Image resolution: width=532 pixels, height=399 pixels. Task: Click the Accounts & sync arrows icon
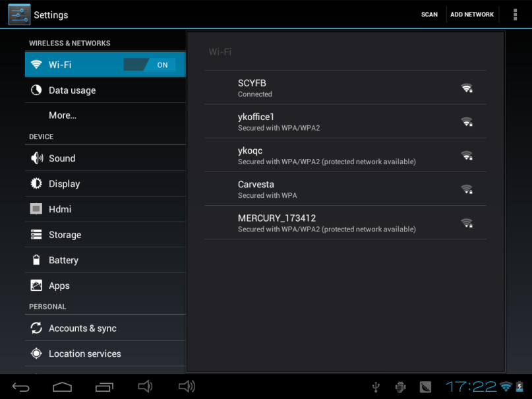click(36, 328)
